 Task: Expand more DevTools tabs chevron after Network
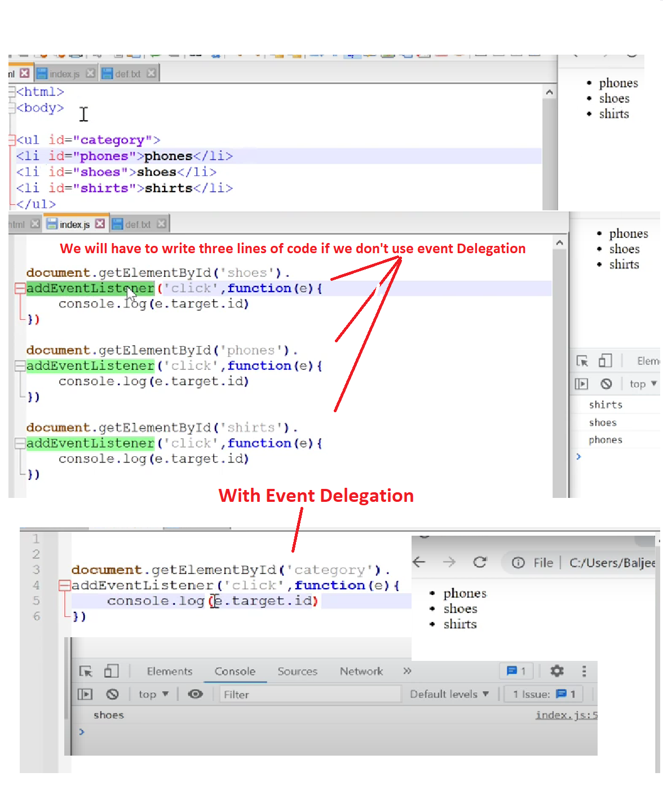click(x=407, y=671)
